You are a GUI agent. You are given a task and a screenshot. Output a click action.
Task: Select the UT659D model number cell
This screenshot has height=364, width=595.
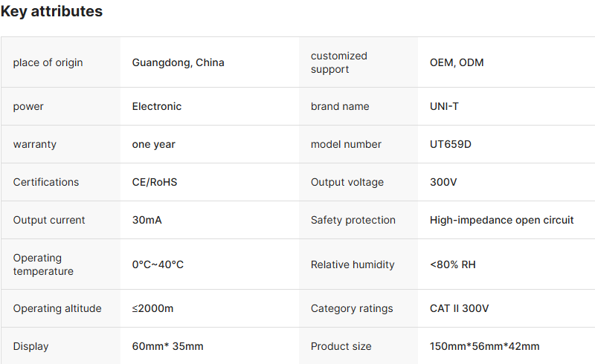(450, 144)
